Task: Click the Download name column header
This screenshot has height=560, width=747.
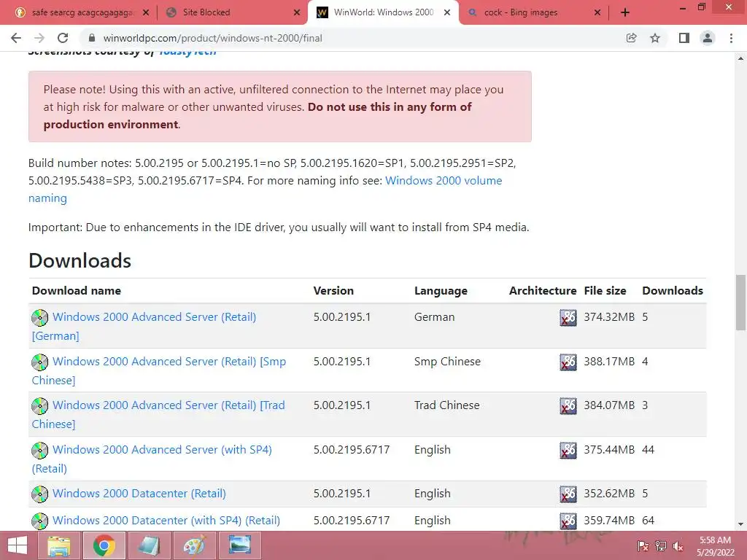Action: pos(76,290)
